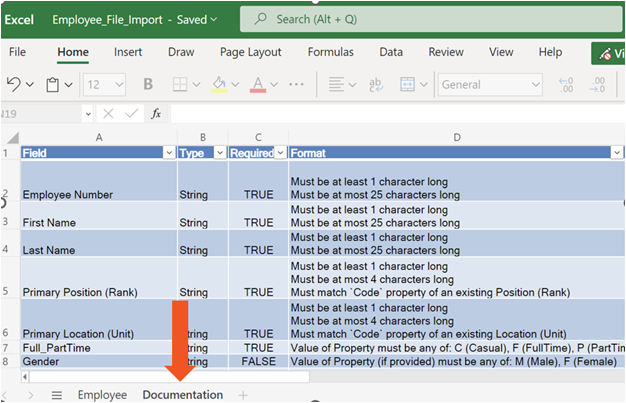
Task: Go to the previous sheet arrow
Action: (x=5, y=395)
